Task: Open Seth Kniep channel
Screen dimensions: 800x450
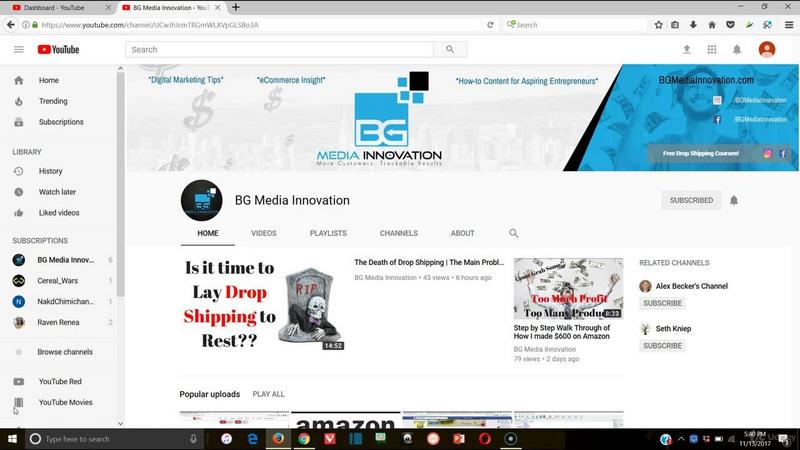Action: tap(673, 329)
